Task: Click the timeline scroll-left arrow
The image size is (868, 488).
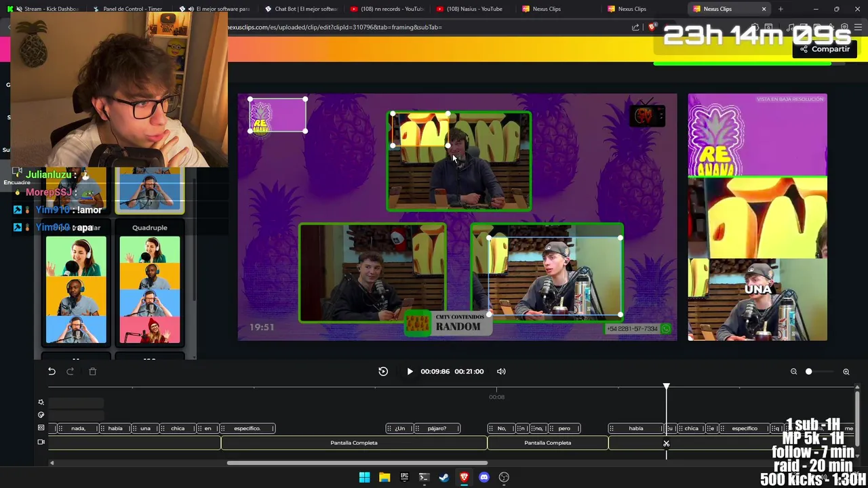Action: pyautogui.click(x=52, y=463)
